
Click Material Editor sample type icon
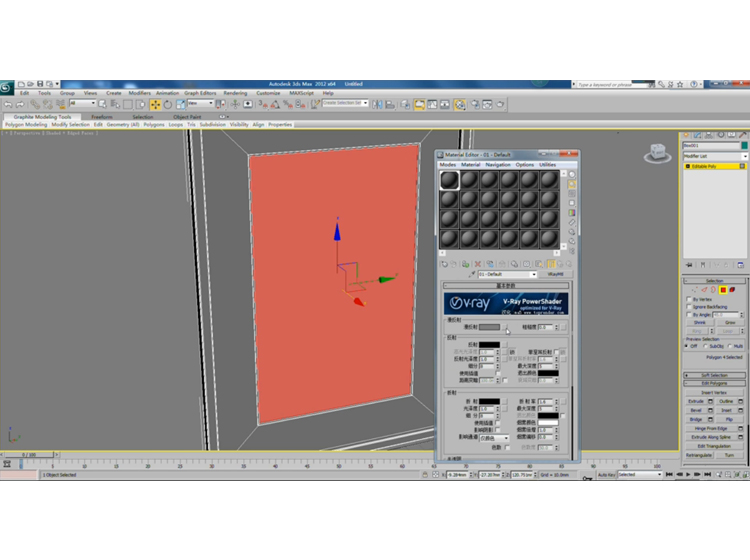coord(572,174)
